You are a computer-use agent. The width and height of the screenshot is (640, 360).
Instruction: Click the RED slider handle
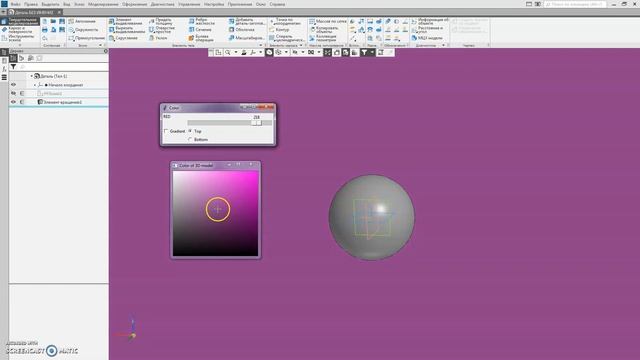click(x=256, y=122)
